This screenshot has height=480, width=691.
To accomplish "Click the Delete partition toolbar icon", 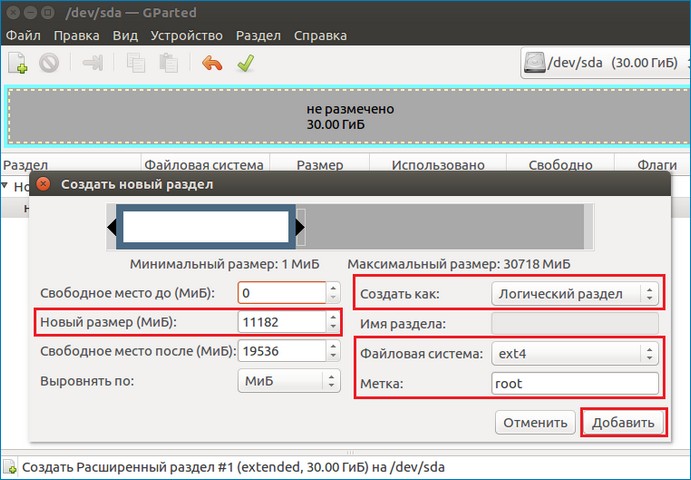I will (48, 63).
